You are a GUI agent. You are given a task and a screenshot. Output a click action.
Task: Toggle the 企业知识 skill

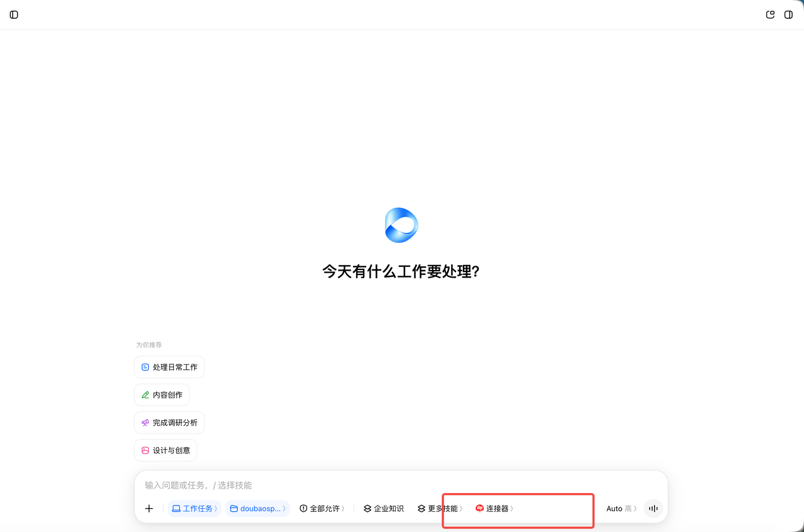pyautogui.click(x=384, y=508)
